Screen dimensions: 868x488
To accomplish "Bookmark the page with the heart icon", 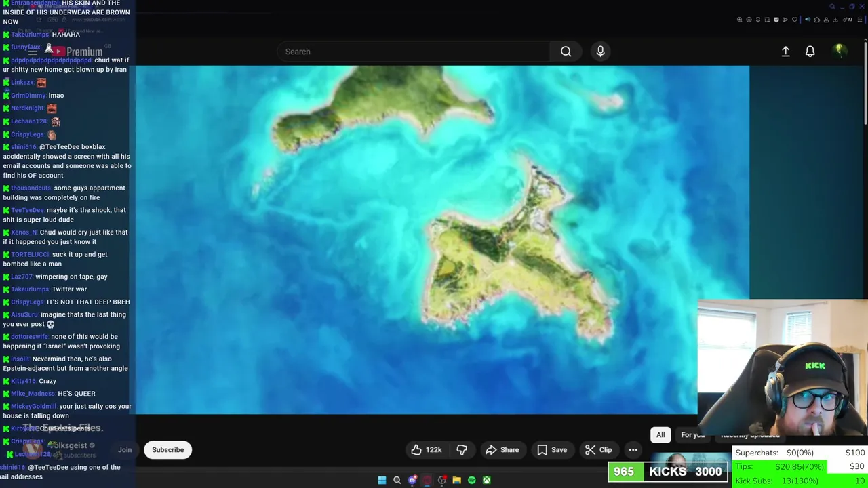I will [x=795, y=20].
